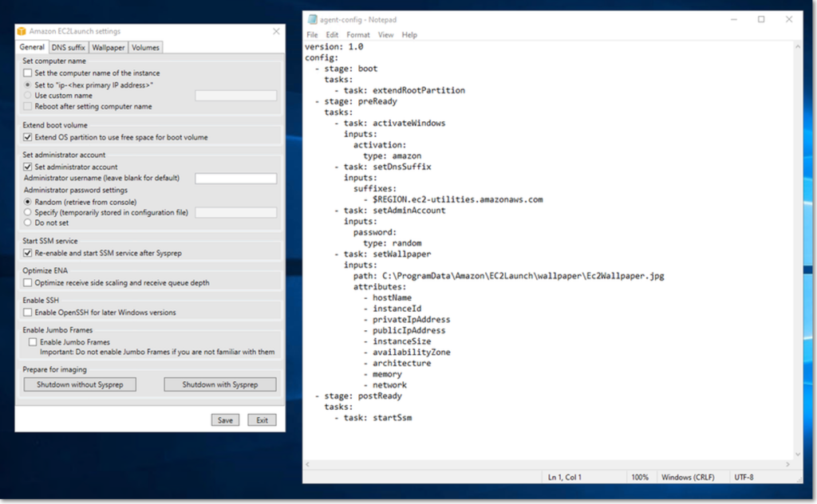
Task: Switch to the Wallpaper tab
Action: (x=108, y=47)
